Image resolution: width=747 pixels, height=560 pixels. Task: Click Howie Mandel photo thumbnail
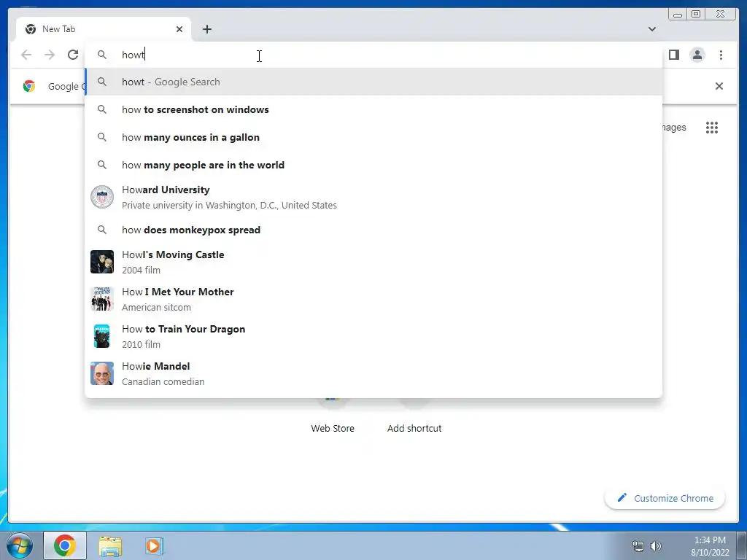click(102, 373)
